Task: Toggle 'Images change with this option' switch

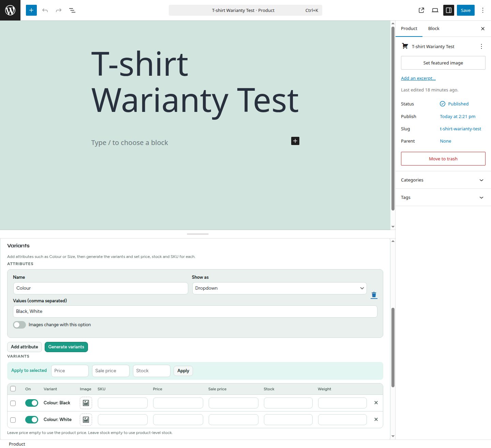Action: pos(19,325)
